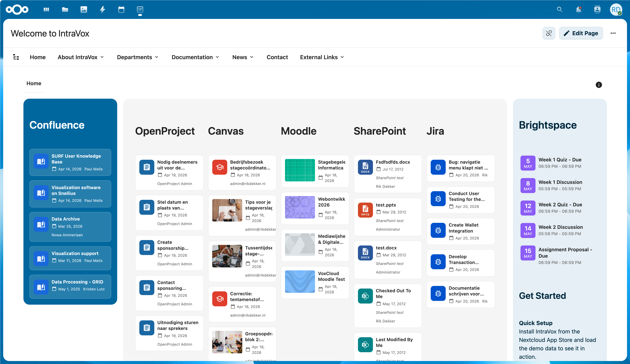Open Week 2 Discussion event
This screenshot has width=630, height=364.
(x=560, y=230)
